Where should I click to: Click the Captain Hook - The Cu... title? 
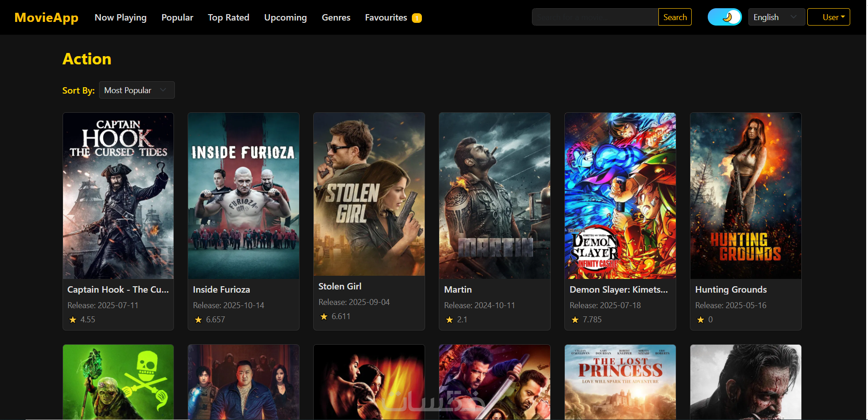pyautogui.click(x=118, y=289)
